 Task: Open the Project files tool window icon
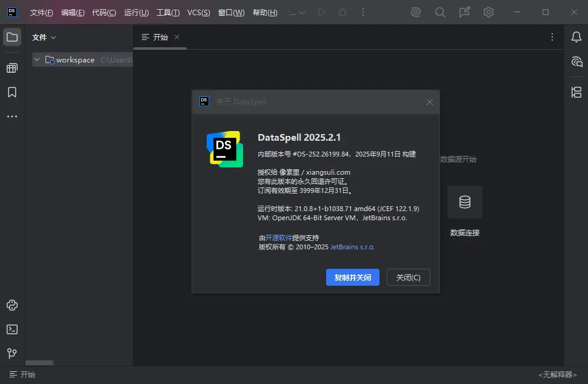click(x=12, y=38)
